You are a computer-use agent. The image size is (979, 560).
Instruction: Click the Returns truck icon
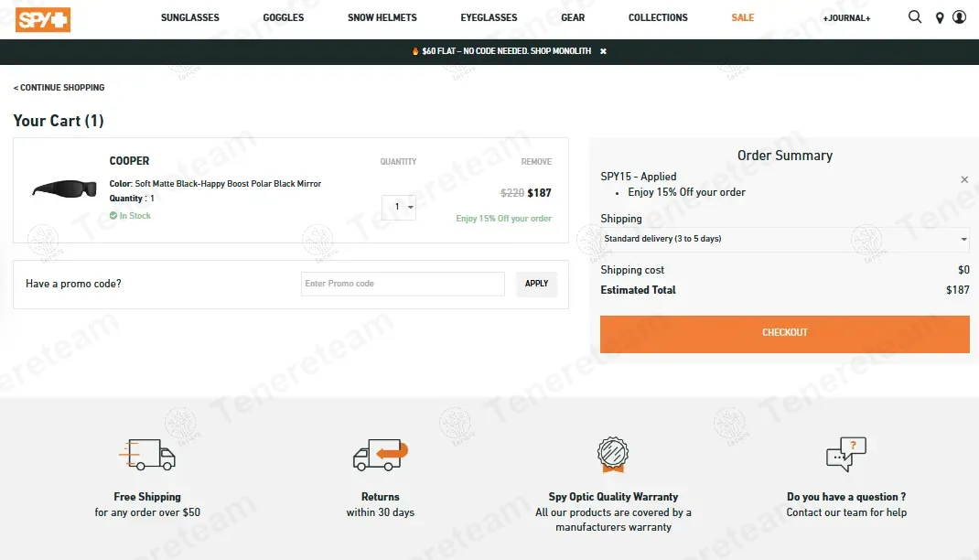[x=381, y=454]
